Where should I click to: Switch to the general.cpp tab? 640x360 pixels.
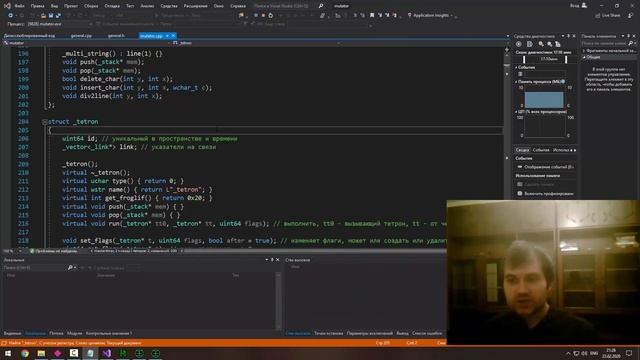tap(81, 36)
